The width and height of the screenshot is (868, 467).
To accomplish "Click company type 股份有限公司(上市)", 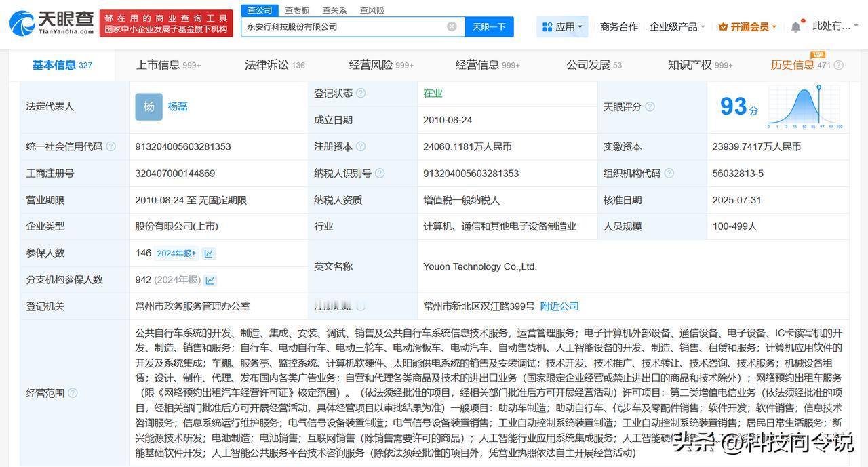I will [176, 226].
